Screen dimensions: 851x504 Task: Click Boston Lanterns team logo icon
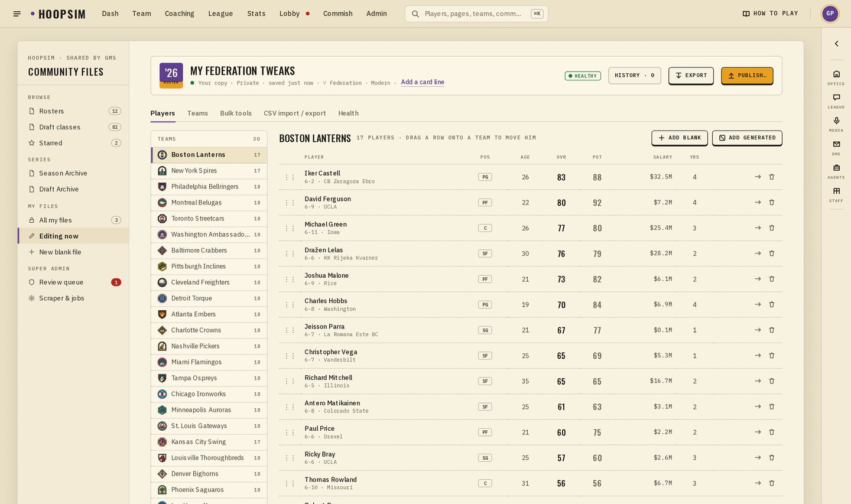click(162, 155)
